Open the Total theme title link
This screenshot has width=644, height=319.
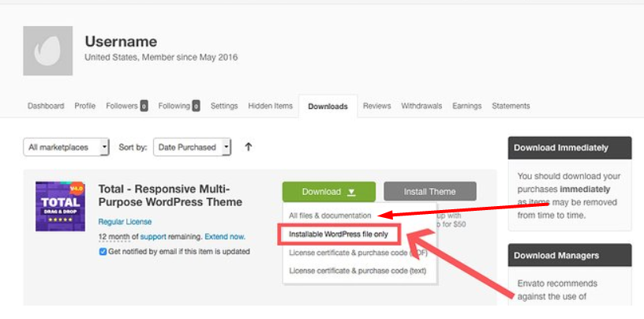click(170, 196)
